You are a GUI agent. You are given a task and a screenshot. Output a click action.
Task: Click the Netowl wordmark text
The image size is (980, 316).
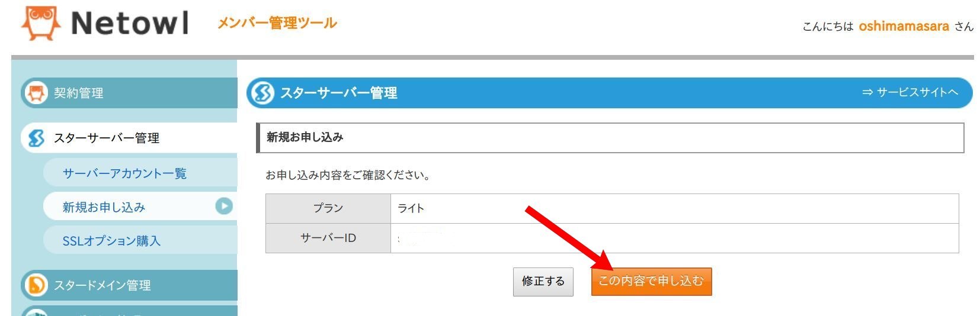click(130, 23)
